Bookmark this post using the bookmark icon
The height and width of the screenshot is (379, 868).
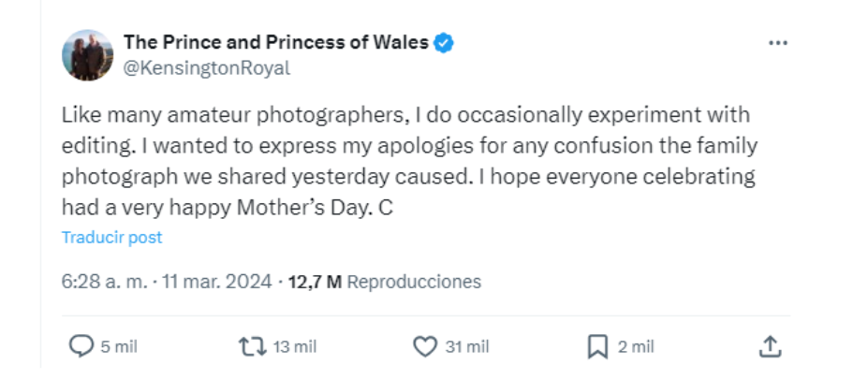tap(597, 346)
